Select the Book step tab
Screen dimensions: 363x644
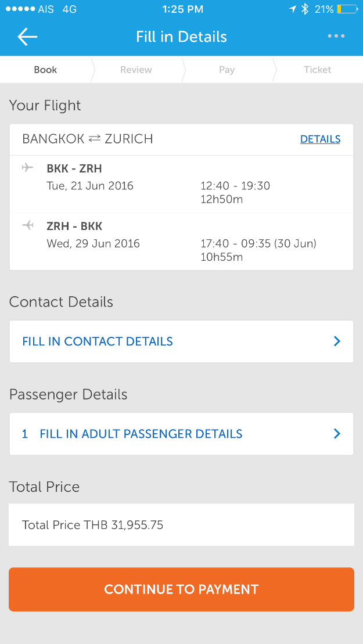point(45,70)
